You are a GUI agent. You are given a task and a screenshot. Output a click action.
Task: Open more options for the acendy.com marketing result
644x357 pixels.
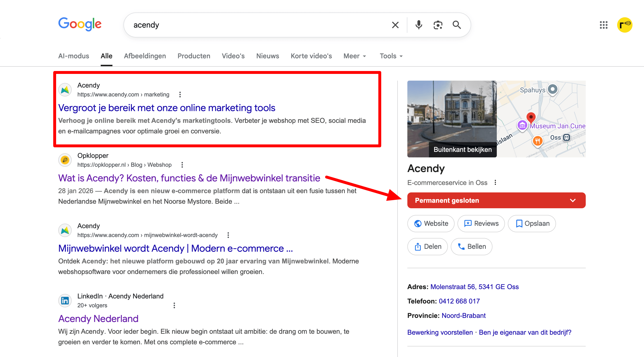pyautogui.click(x=180, y=95)
